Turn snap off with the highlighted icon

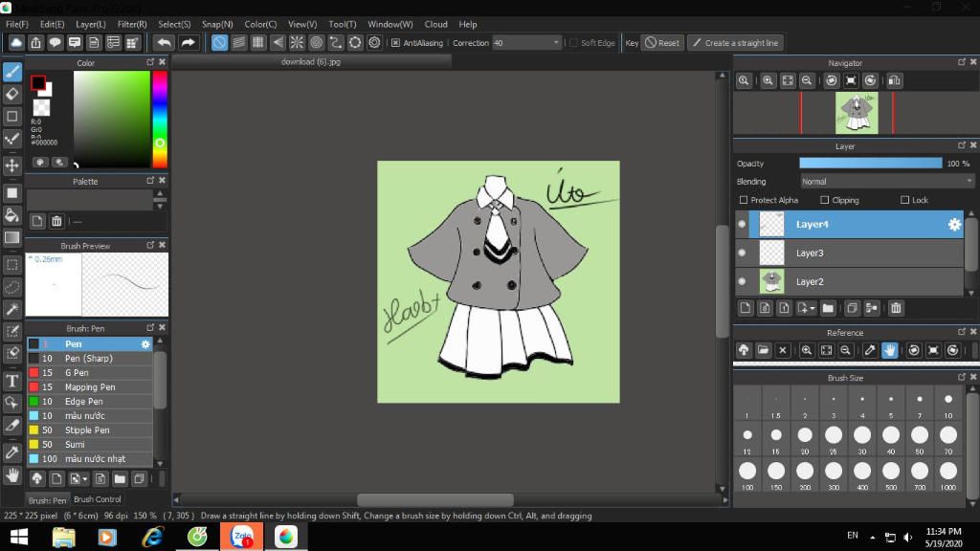[x=219, y=42]
